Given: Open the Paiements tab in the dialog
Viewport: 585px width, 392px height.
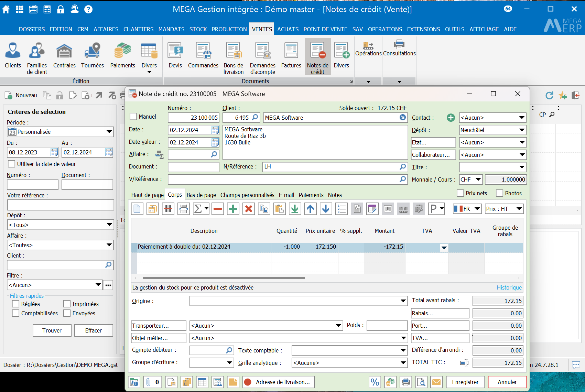Looking at the screenshot, I should [311, 195].
